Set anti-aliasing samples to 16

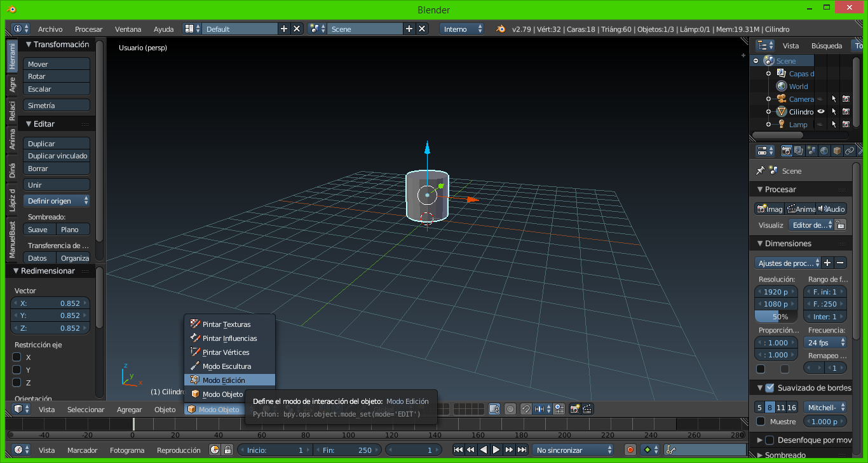(792, 408)
